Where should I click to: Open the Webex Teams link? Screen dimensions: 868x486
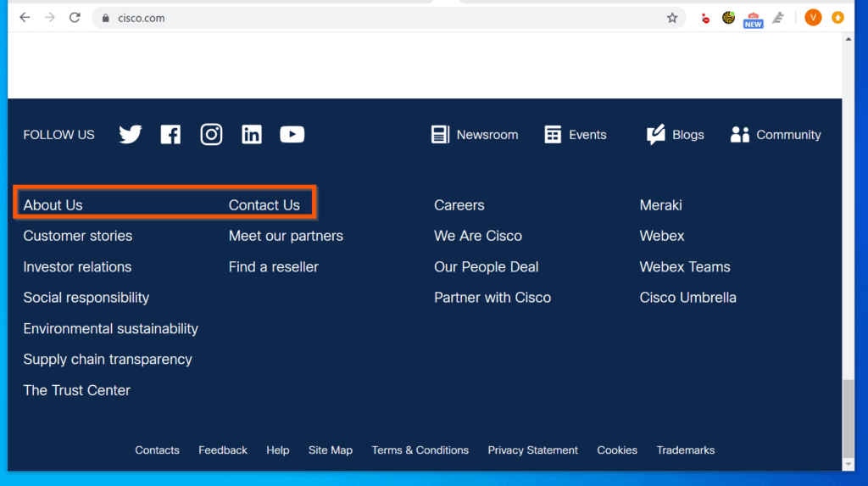point(685,266)
